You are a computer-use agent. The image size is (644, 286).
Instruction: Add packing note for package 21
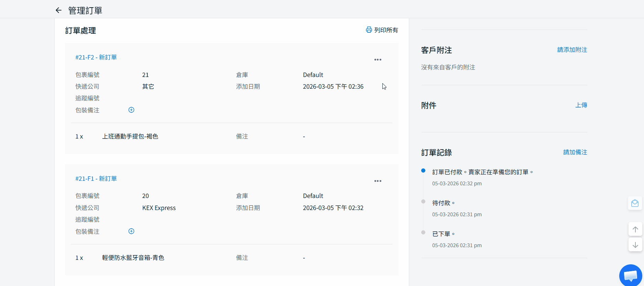click(x=131, y=110)
